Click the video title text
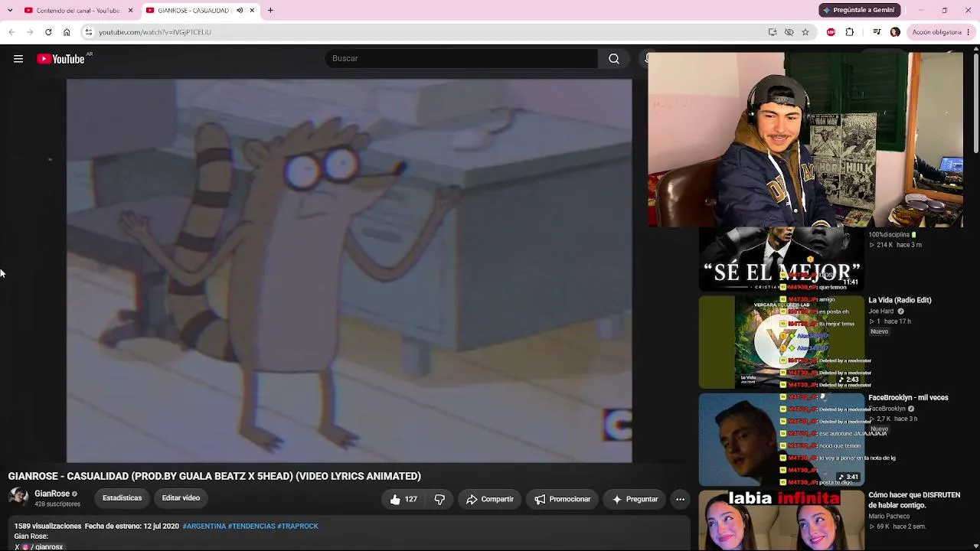980x551 pixels. [214, 476]
